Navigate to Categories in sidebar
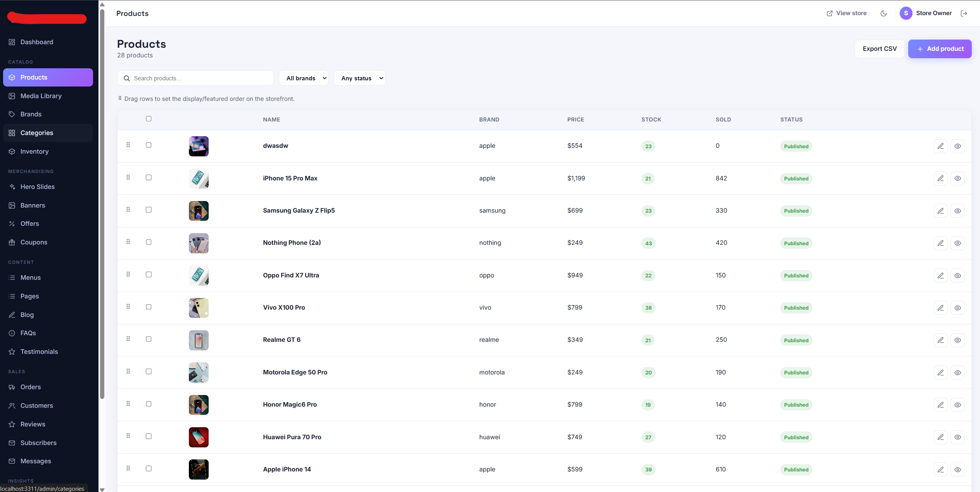 click(x=48, y=133)
